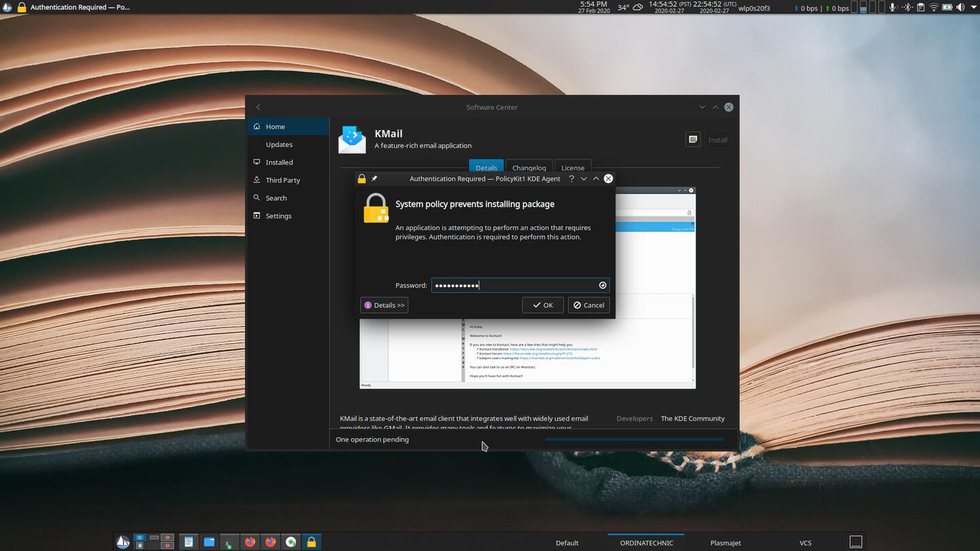
Task: Open the Bluetooth tray icon
Action: [906, 7]
